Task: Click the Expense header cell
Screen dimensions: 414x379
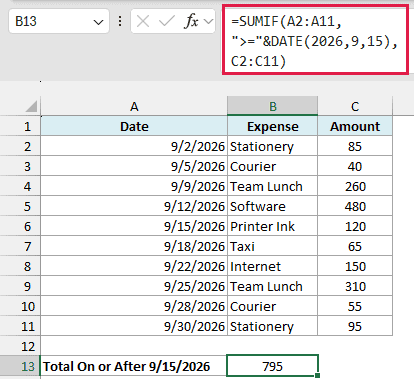Action: pyautogui.click(x=273, y=126)
